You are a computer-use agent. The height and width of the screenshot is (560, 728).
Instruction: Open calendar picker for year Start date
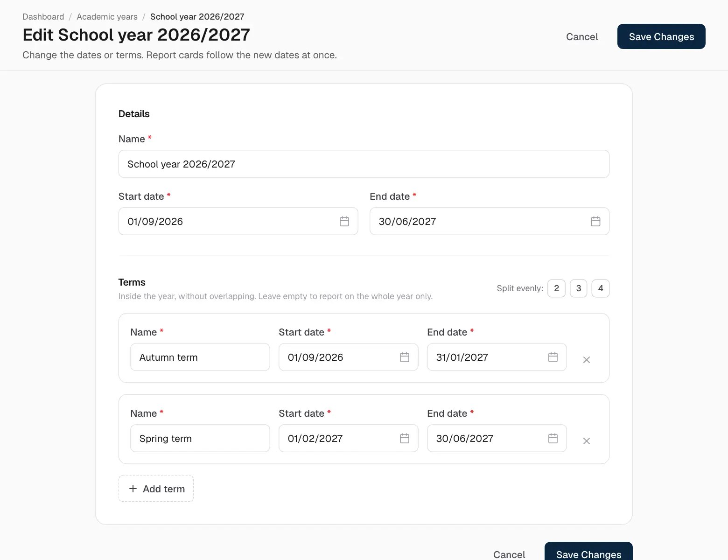(x=344, y=221)
